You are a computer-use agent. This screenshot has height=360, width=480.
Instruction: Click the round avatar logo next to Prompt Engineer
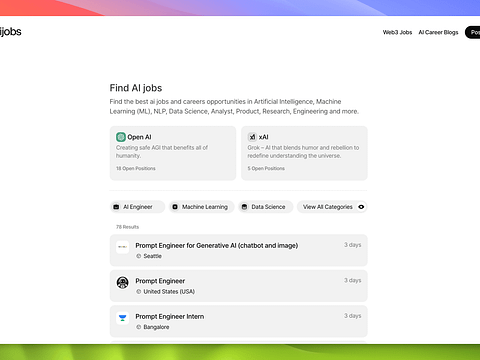pyautogui.click(x=122, y=283)
